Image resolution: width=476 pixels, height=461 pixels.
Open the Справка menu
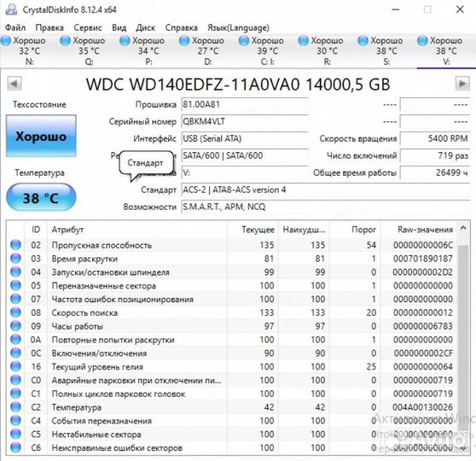[181, 27]
